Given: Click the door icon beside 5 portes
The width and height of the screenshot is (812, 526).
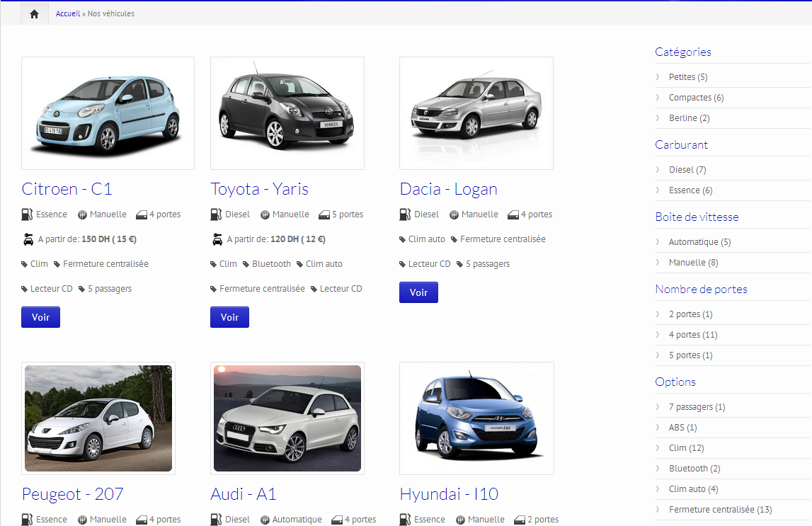Looking at the screenshot, I should click(x=324, y=215).
